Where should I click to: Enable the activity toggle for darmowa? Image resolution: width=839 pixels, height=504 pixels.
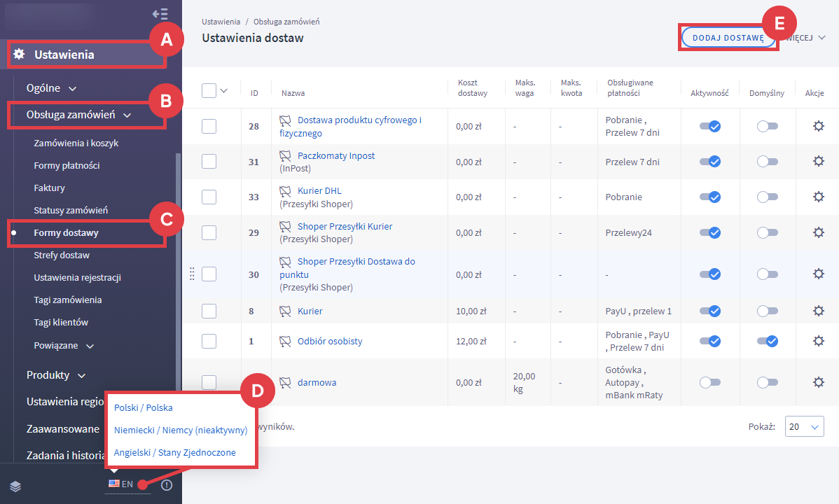(x=710, y=382)
